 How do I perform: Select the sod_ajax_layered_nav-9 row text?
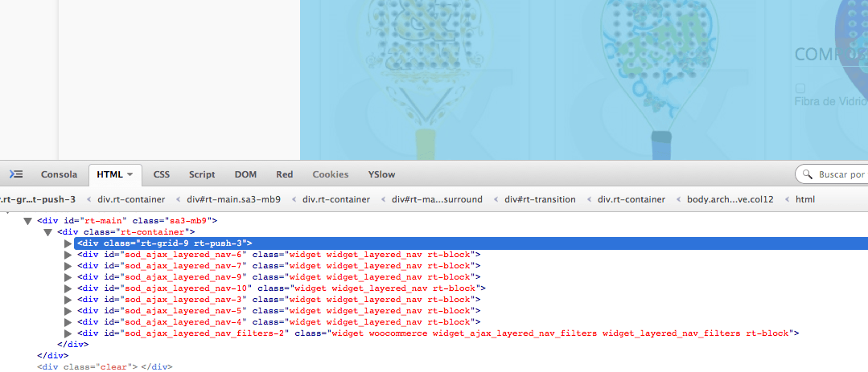click(278, 277)
